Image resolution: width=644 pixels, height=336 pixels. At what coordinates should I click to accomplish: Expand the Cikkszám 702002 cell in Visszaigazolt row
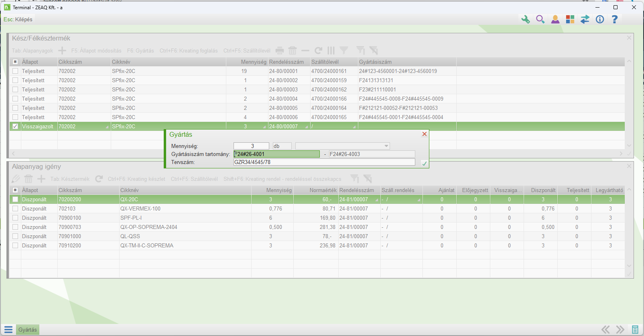107,127
